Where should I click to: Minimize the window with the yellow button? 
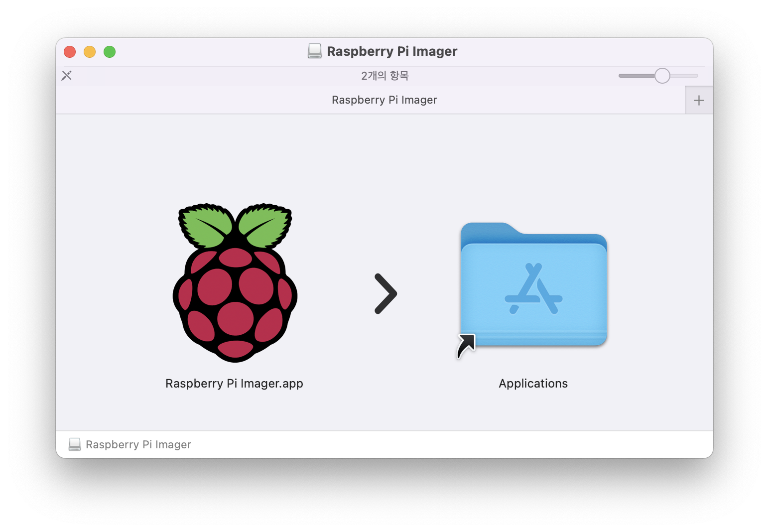pyautogui.click(x=90, y=52)
